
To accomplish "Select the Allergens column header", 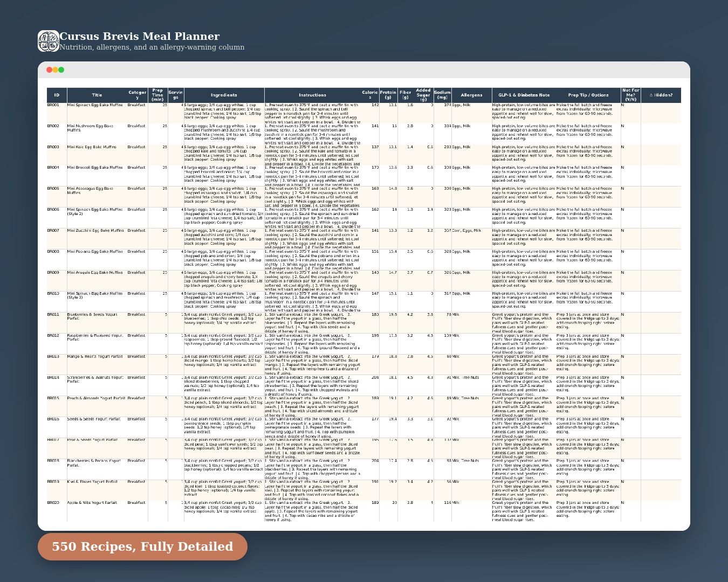I will coord(471,95).
